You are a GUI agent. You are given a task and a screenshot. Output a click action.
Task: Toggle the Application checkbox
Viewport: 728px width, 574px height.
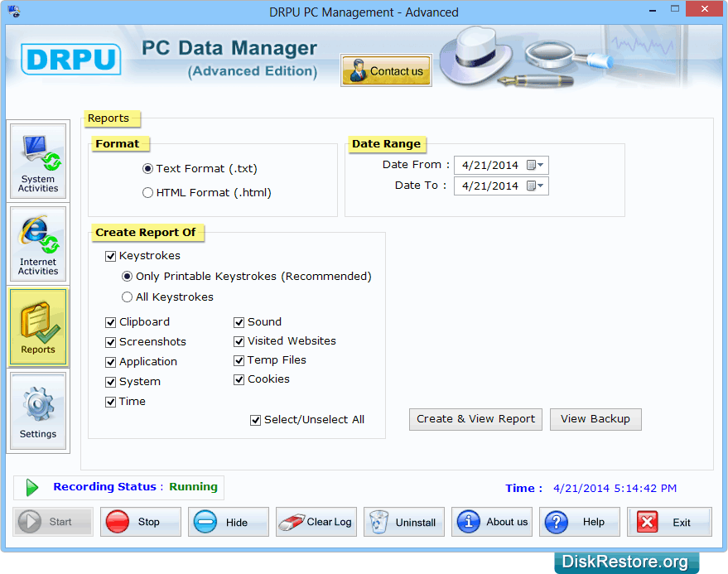[x=110, y=362]
